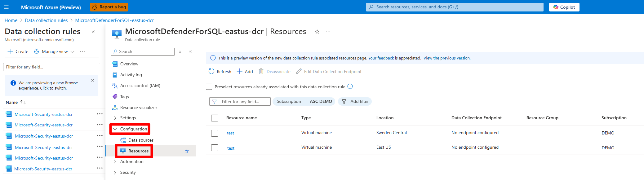Open Copilot assistant
The height and width of the screenshot is (180, 644).
coord(564,7)
